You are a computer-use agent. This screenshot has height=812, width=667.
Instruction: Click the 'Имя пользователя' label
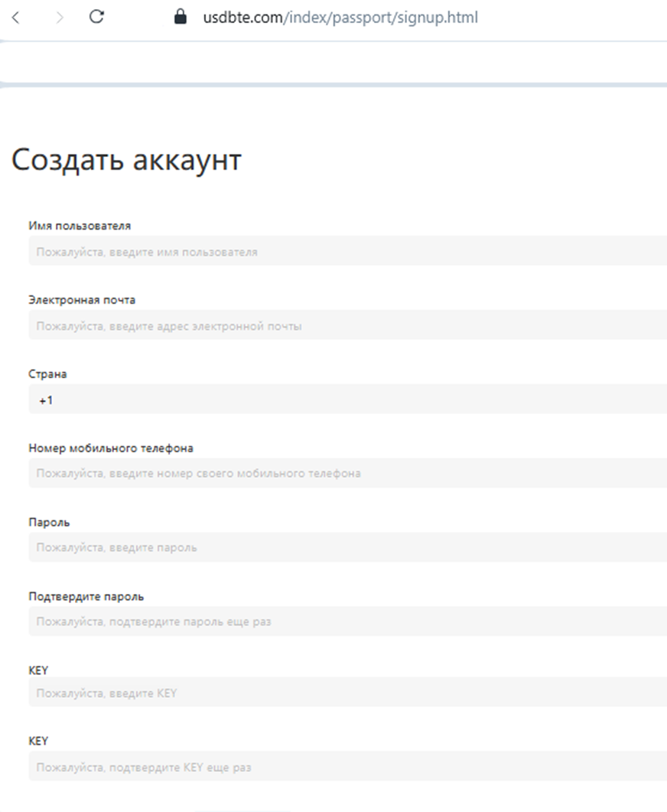click(x=80, y=226)
